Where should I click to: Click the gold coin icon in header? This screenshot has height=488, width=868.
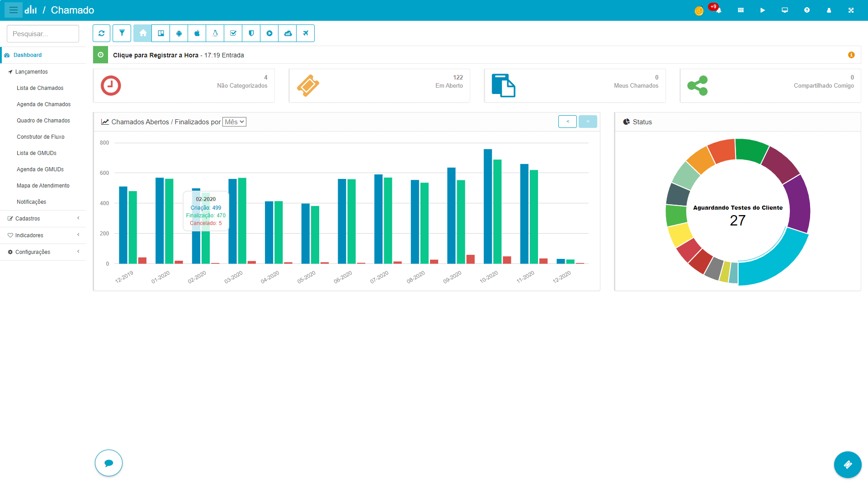coord(699,11)
